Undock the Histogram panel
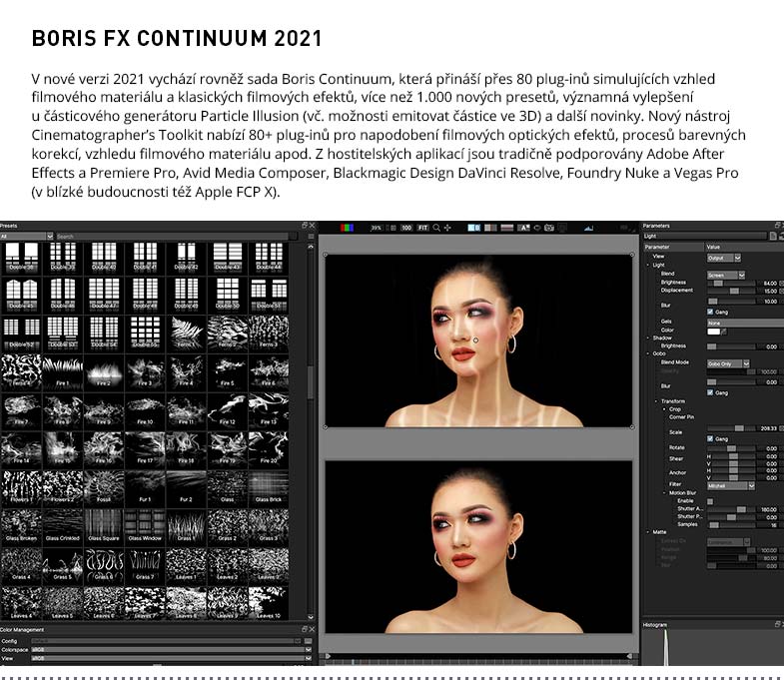This screenshot has height=680, width=784. [x=777, y=624]
